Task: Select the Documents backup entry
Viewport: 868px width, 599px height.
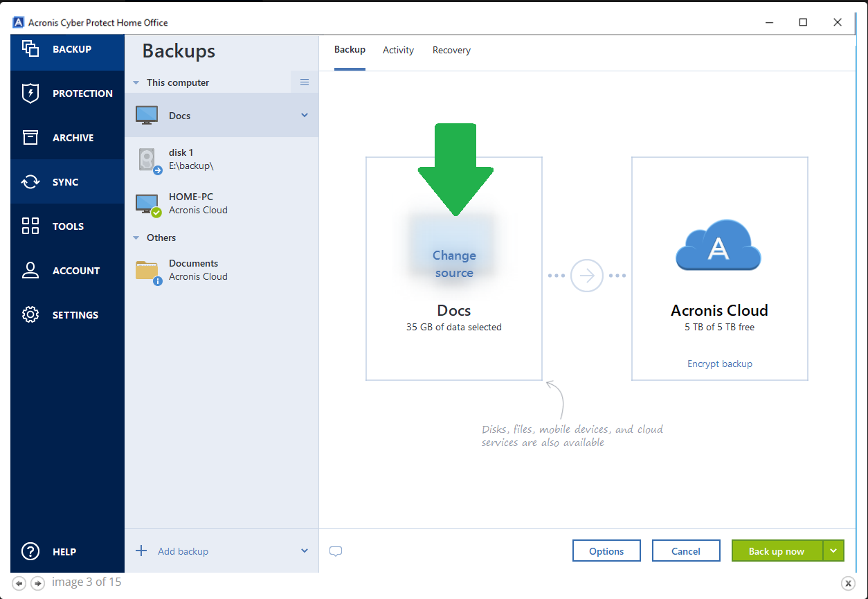Action: [x=221, y=271]
